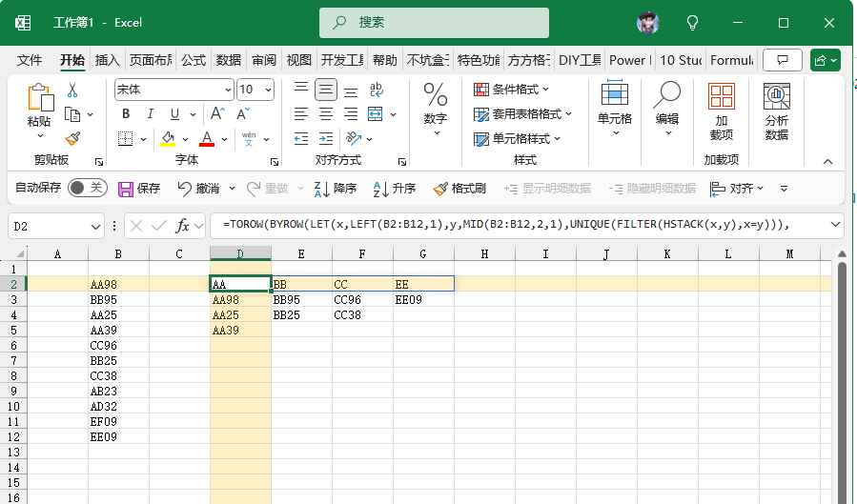The width and height of the screenshot is (857, 504).
Task: Collapse the ribbon with the up chevron
Action: 827,161
